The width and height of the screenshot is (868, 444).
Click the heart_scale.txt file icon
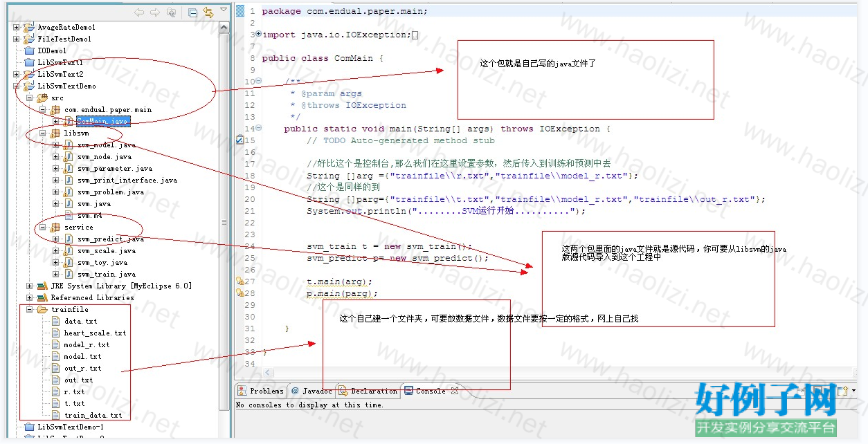pyautogui.click(x=56, y=333)
